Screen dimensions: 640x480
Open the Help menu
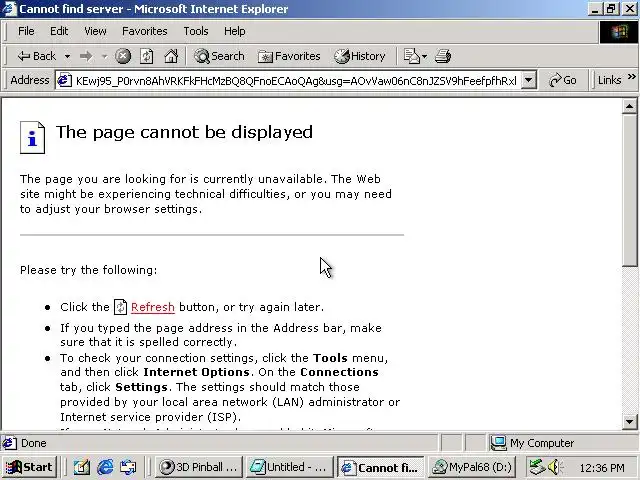point(235,31)
